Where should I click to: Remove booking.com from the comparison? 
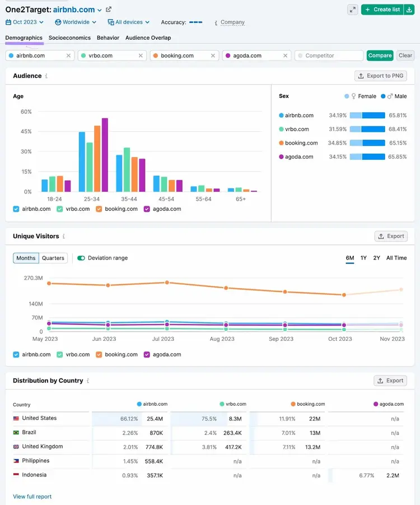[x=213, y=55]
